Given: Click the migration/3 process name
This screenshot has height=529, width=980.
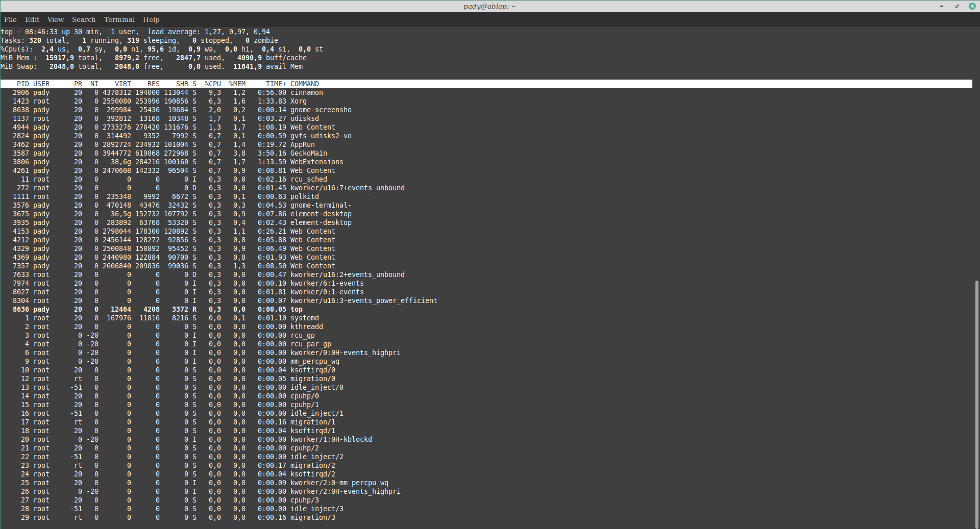Looking at the screenshot, I should (x=313, y=517).
